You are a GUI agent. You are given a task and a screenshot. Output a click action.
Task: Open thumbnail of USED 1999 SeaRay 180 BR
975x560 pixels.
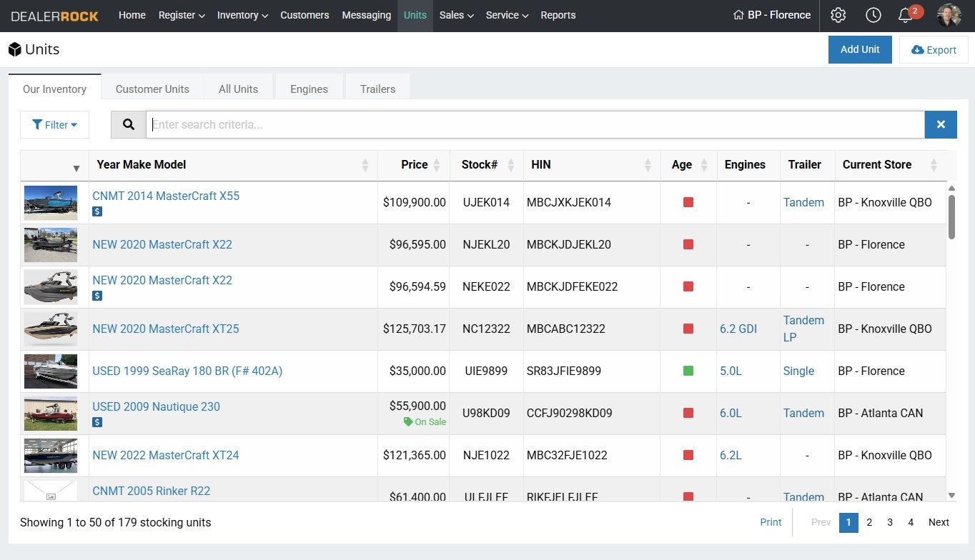coord(51,371)
